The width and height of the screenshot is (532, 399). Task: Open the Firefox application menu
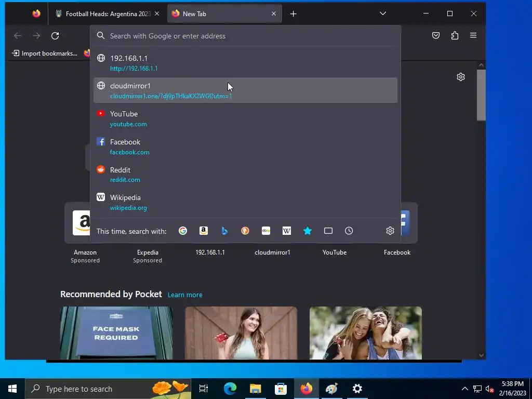click(x=473, y=35)
